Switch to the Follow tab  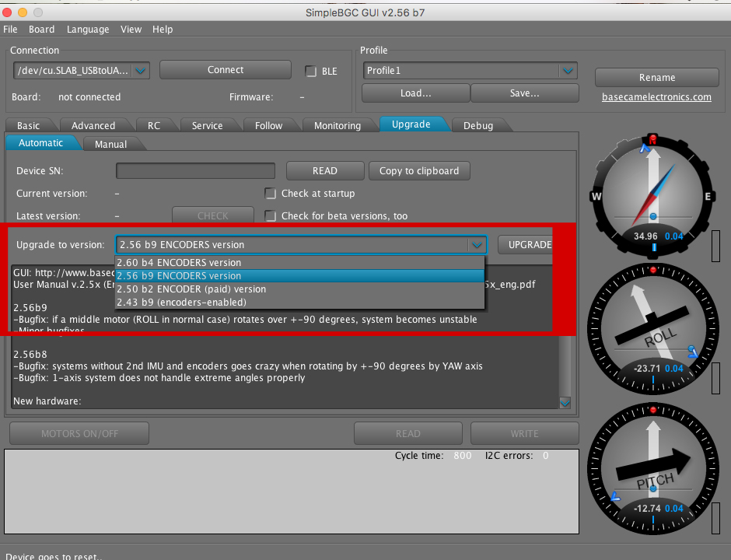268,125
